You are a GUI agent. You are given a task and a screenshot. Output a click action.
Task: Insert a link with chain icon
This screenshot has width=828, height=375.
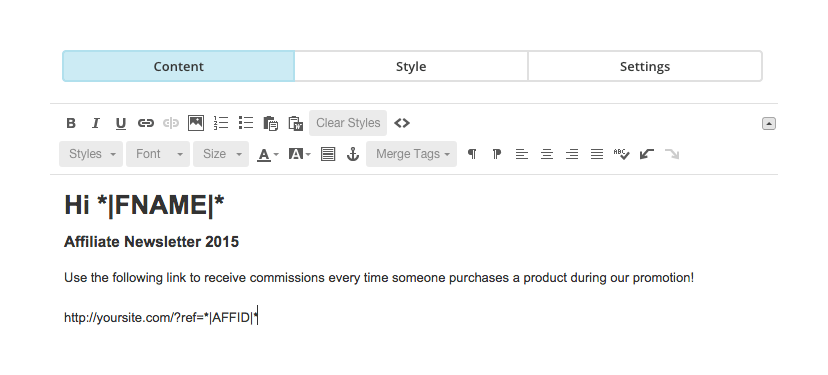[146, 123]
